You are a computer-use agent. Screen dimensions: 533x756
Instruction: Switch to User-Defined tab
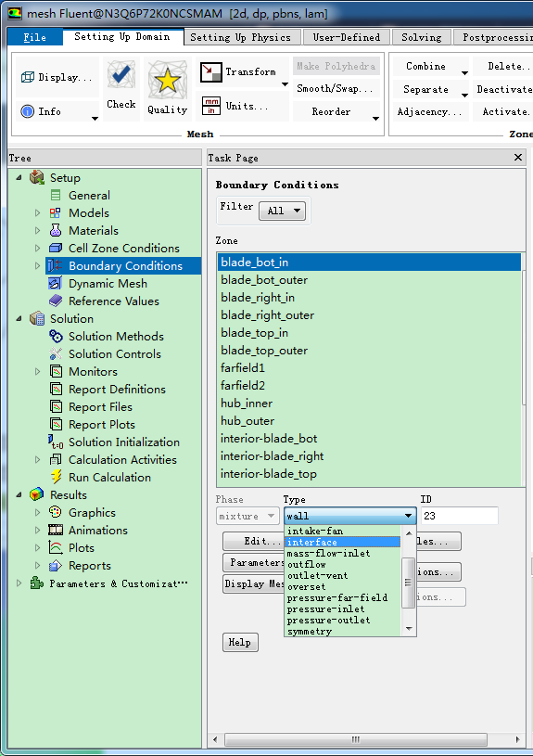346,37
